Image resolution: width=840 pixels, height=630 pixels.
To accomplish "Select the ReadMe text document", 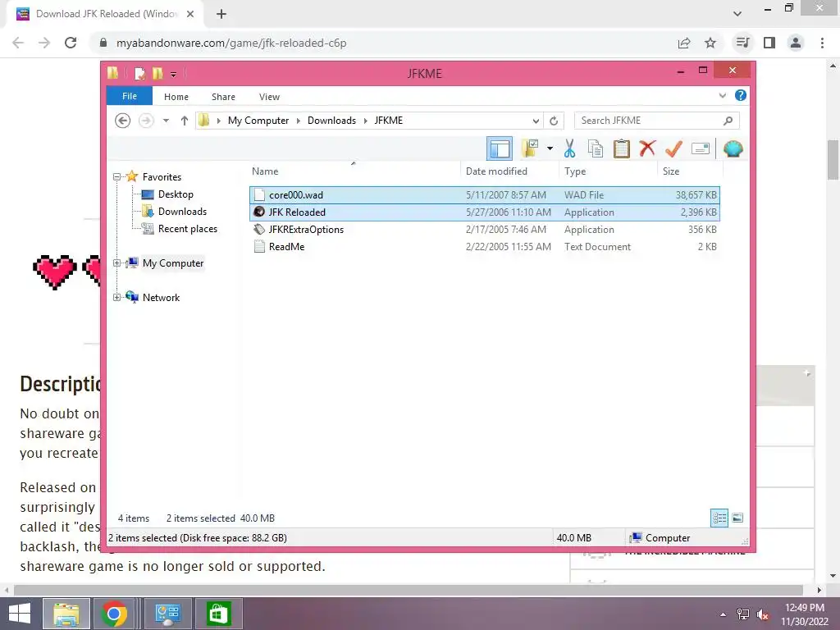I will coord(484,246).
